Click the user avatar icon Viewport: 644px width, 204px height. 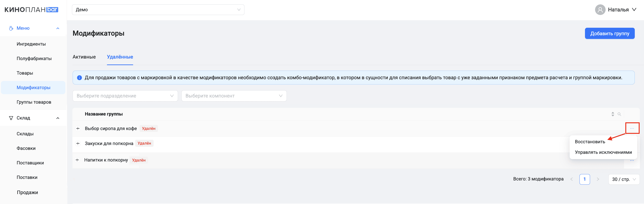(x=600, y=10)
